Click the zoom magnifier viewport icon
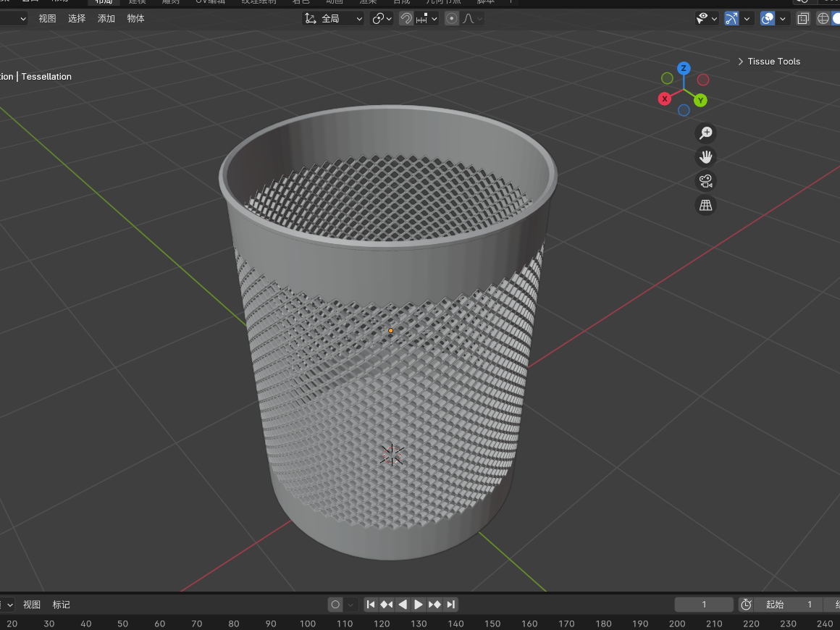This screenshot has width=840, height=630. 705,133
